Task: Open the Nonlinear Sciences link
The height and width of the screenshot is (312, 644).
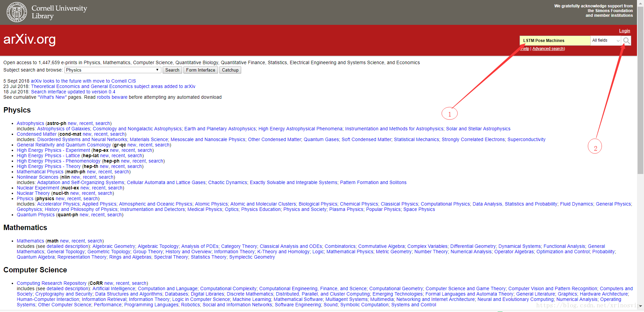Action: [x=38, y=177]
